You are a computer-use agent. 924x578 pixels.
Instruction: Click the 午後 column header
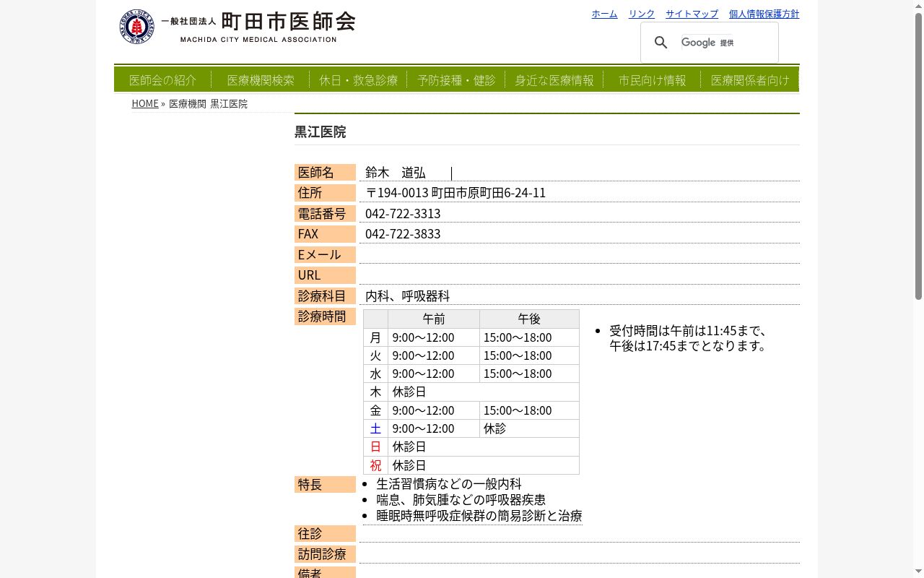pyautogui.click(x=529, y=319)
